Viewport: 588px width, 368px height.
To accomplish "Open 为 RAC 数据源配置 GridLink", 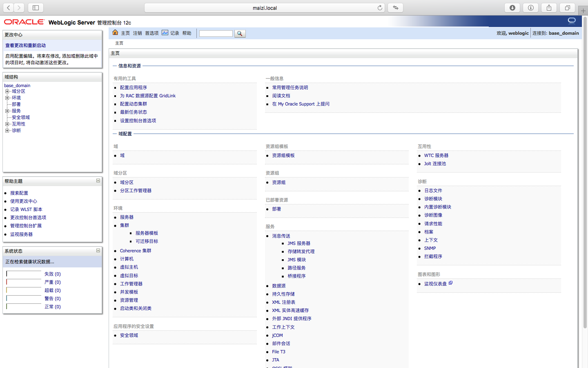I will coord(148,96).
